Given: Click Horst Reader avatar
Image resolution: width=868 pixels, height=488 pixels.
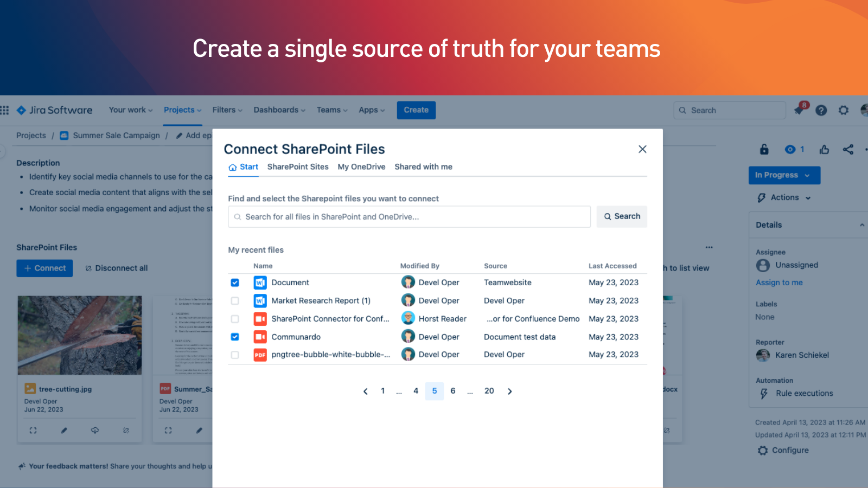Looking at the screenshot, I should click(408, 318).
